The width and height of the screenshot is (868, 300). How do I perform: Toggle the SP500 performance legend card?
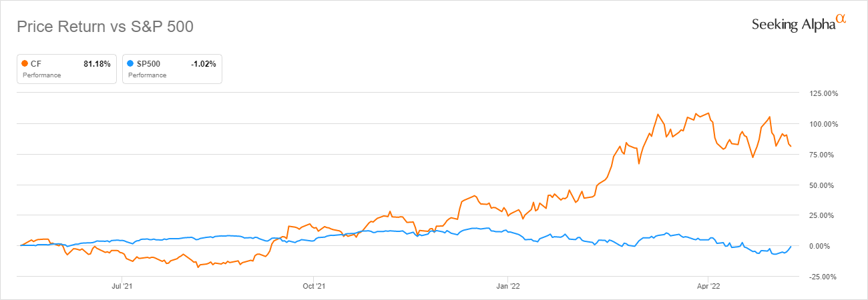(x=172, y=69)
